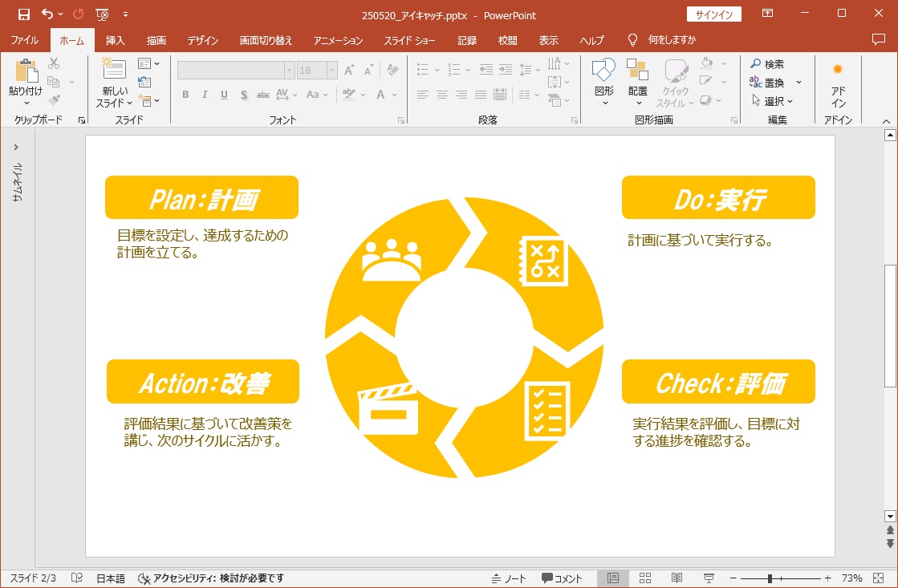Screen dimensions: 898x588
Task: Click the Save icon in the title bar
Action: point(24,14)
